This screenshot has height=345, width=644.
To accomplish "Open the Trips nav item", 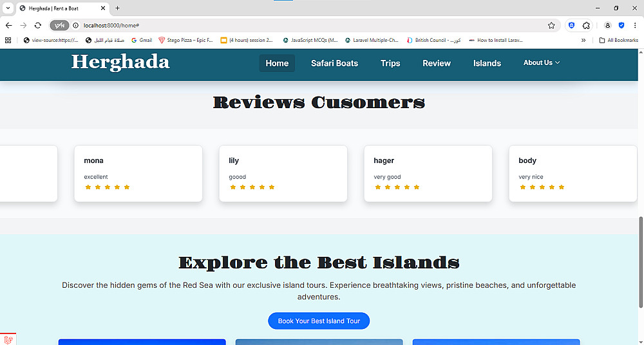I will pyautogui.click(x=390, y=63).
